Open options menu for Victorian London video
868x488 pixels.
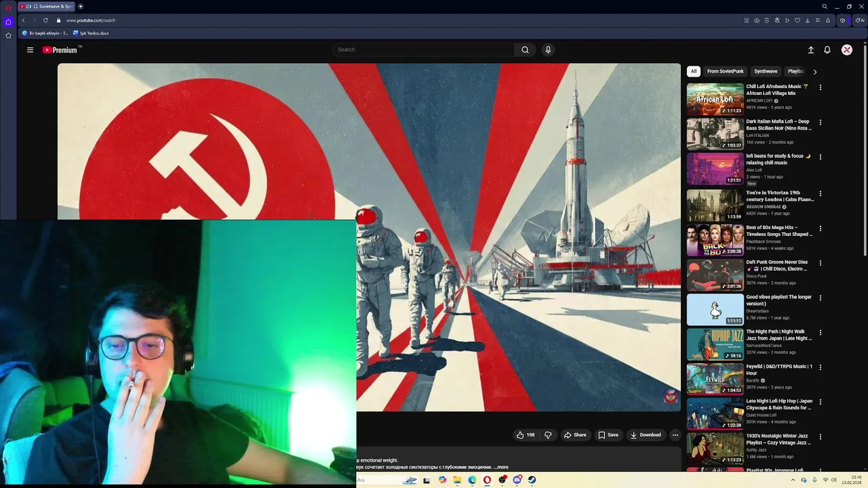point(820,193)
